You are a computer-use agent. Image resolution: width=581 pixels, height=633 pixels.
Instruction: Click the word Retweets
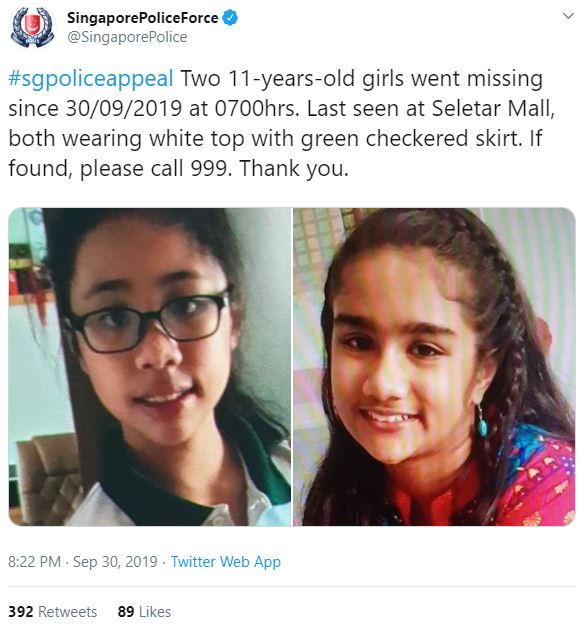(x=67, y=612)
